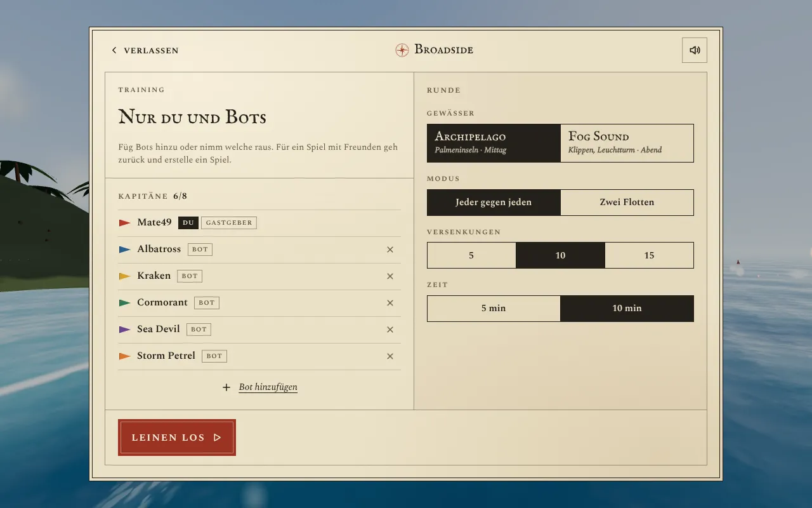Remove the Sea Devil bot

(390, 330)
